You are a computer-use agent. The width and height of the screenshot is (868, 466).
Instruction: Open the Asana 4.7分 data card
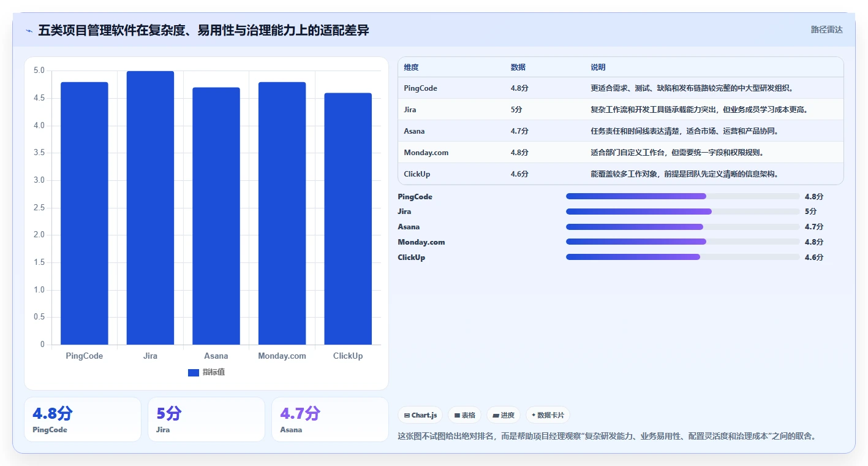click(330, 419)
